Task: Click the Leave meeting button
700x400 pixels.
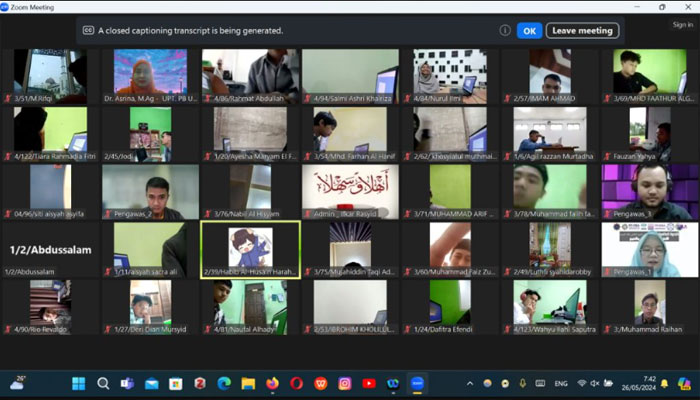Action: (582, 30)
